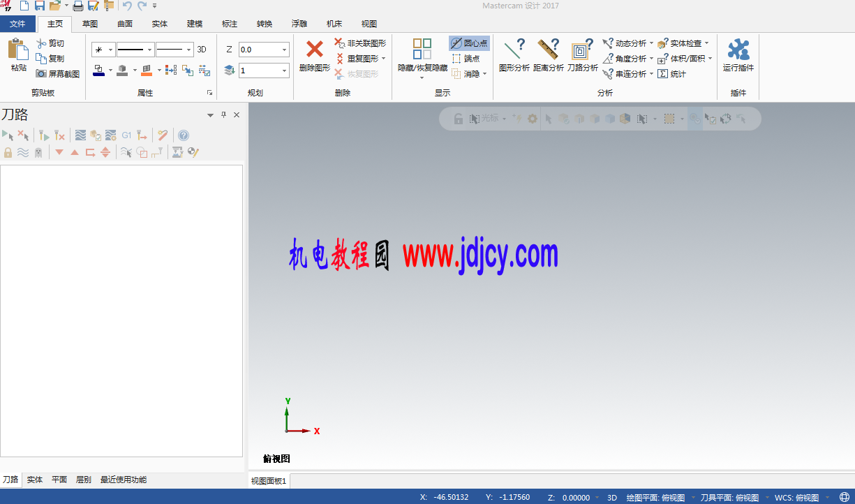The width and height of the screenshot is (855, 504).
Task: Open the level number 1 dropdown
Action: (284, 71)
